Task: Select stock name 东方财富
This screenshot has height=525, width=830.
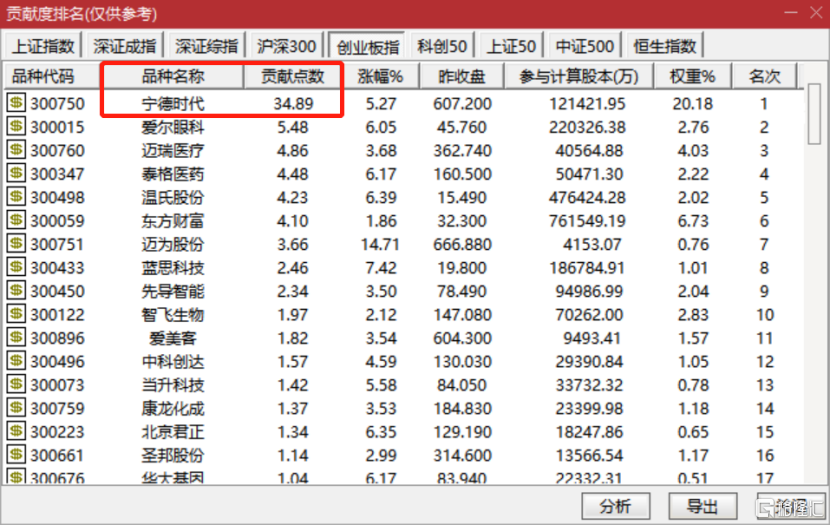Action: [173, 221]
